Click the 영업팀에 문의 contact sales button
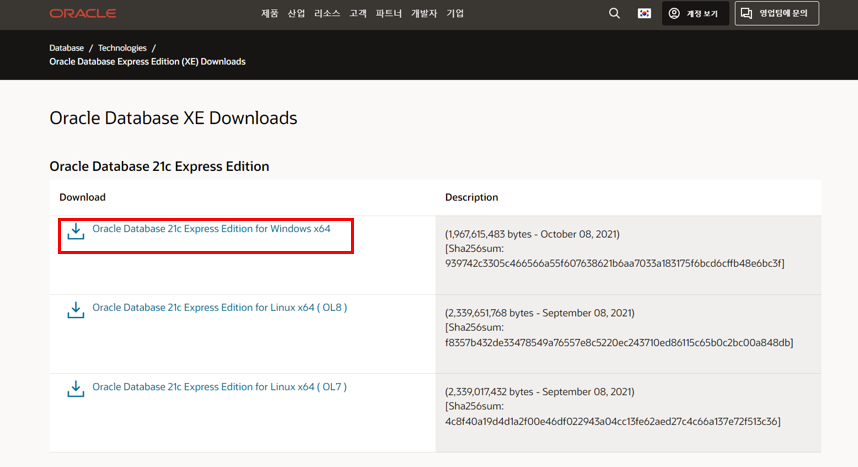 776,13
